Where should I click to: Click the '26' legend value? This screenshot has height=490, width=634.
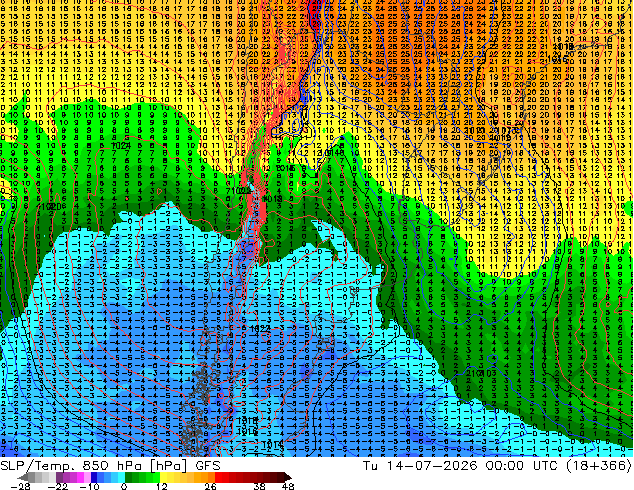pos(210,486)
